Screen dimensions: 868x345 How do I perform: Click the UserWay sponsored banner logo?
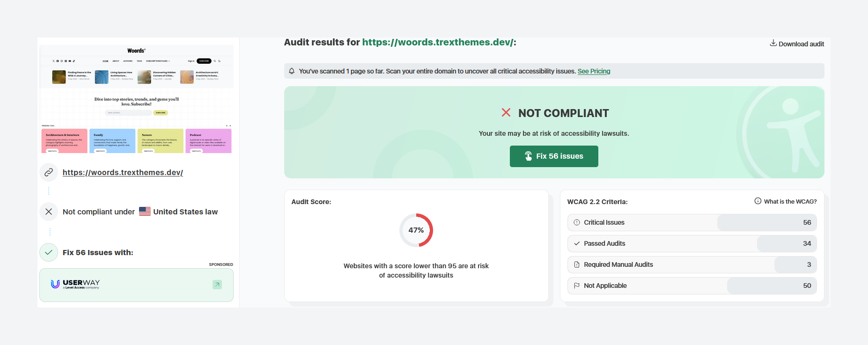[75, 284]
